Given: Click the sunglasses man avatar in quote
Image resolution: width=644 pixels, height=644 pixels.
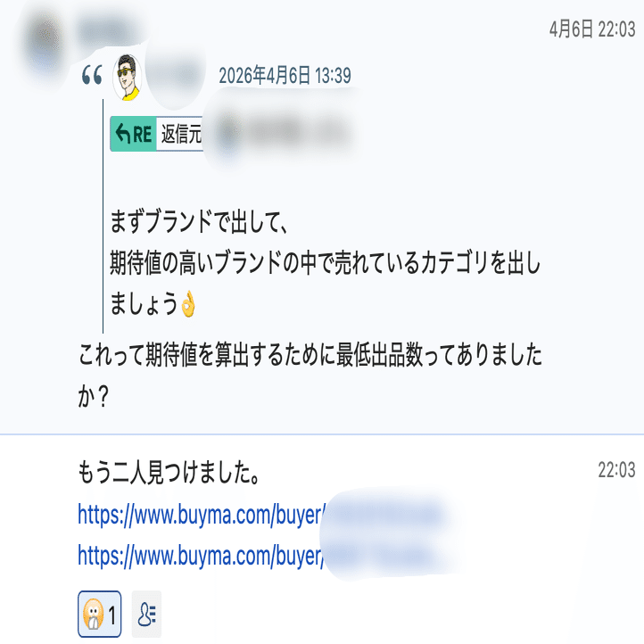Looking at the screenshot, I should pos(128,78).
